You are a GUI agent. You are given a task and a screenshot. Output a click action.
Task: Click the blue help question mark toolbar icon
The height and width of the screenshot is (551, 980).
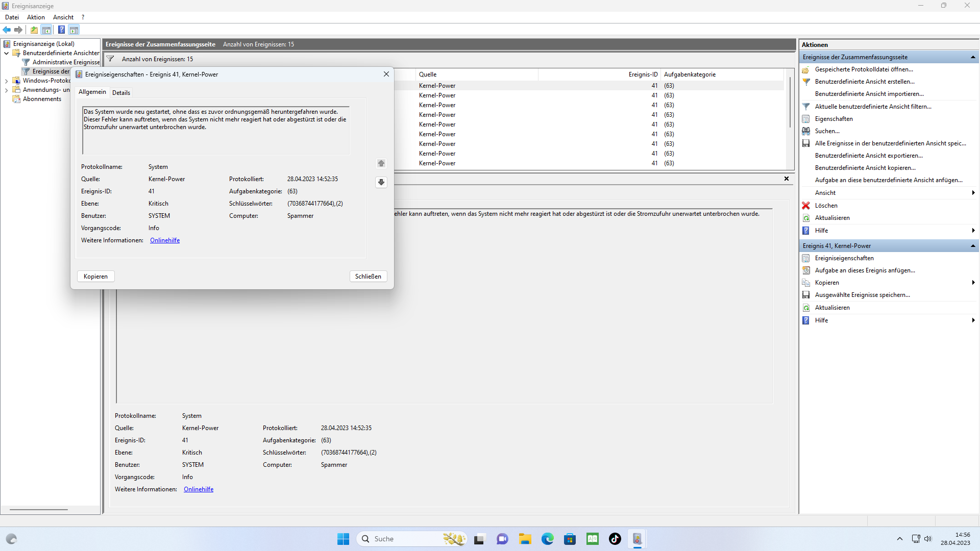point(61,30)
